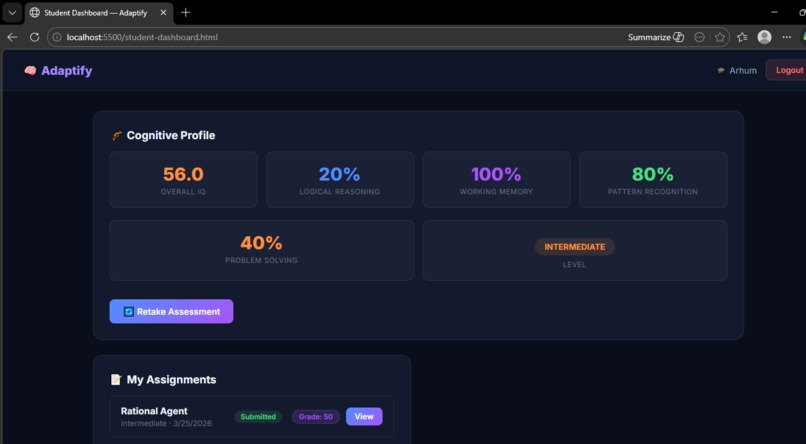This screenshot has height=444, width=806.
Task: Open browser settings and more menu
Action: tap(786, 37)
